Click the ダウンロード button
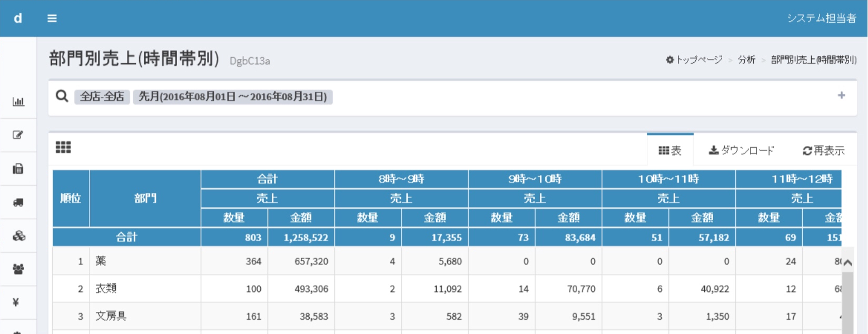The height and width of the screenshot is (334, 868). pyautogui.click(x=742, y=151)
